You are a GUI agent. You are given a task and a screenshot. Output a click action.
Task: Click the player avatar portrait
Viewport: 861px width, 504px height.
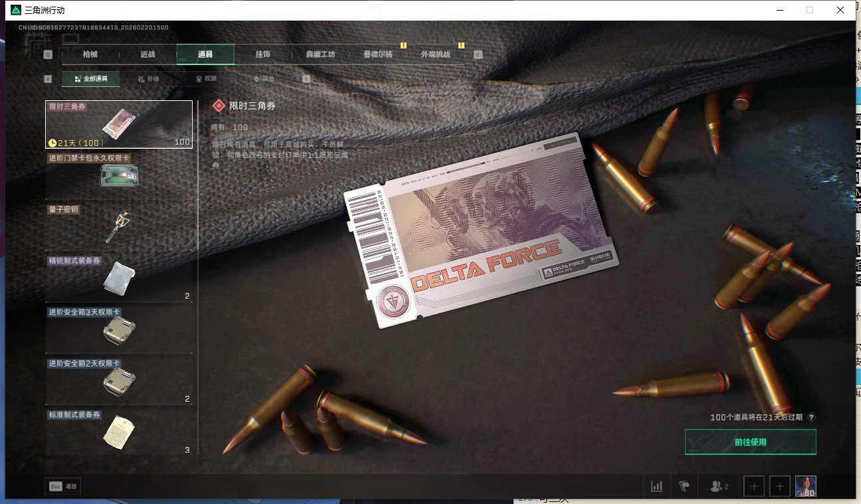(805, 486)
